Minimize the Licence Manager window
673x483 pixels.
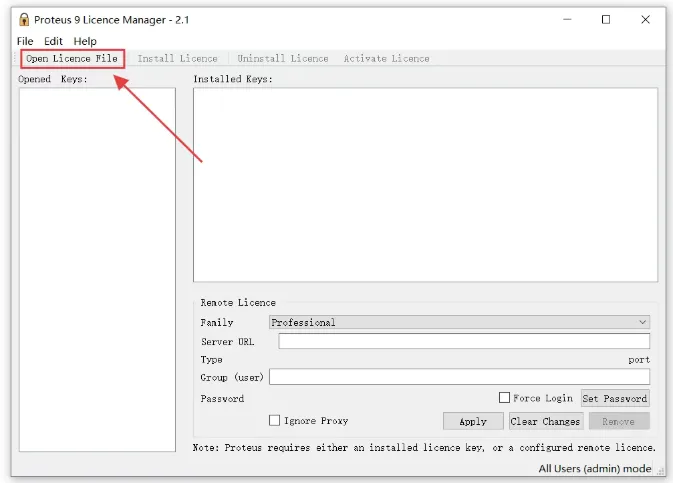click(567, 19)
